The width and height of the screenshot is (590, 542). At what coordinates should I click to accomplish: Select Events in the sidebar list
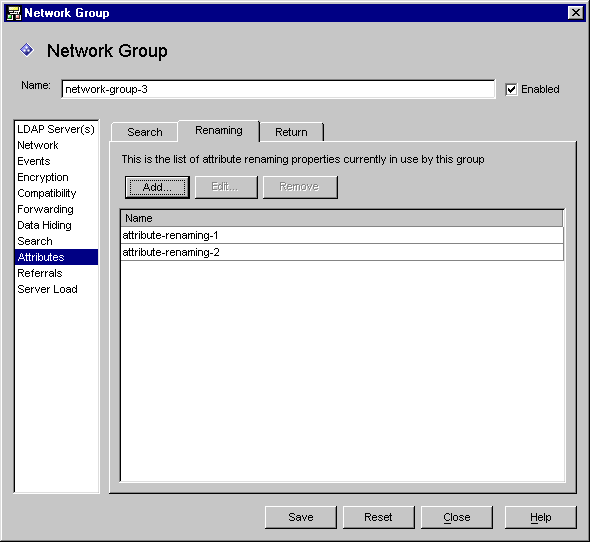[56, 161]
